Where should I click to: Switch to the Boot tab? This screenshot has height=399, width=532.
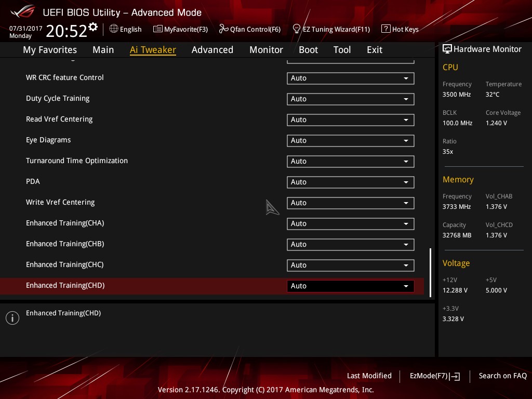click(x=309, y=50)
